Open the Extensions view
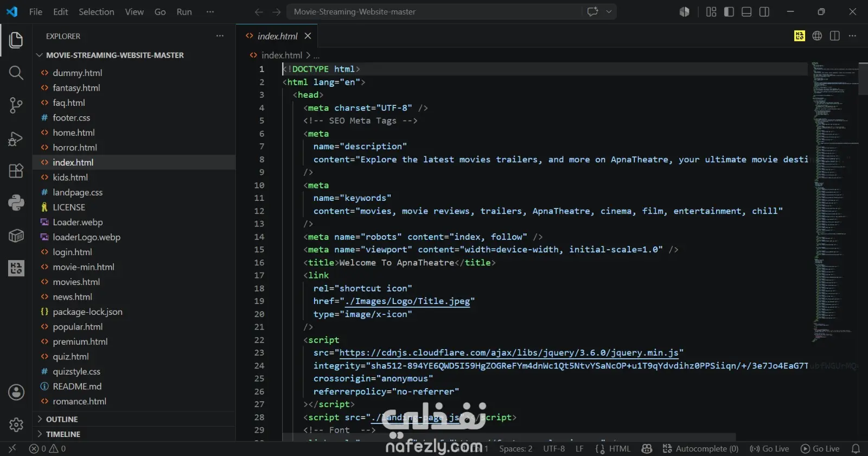The width and height of the screenshot is (868, 456). click(16, 171)
